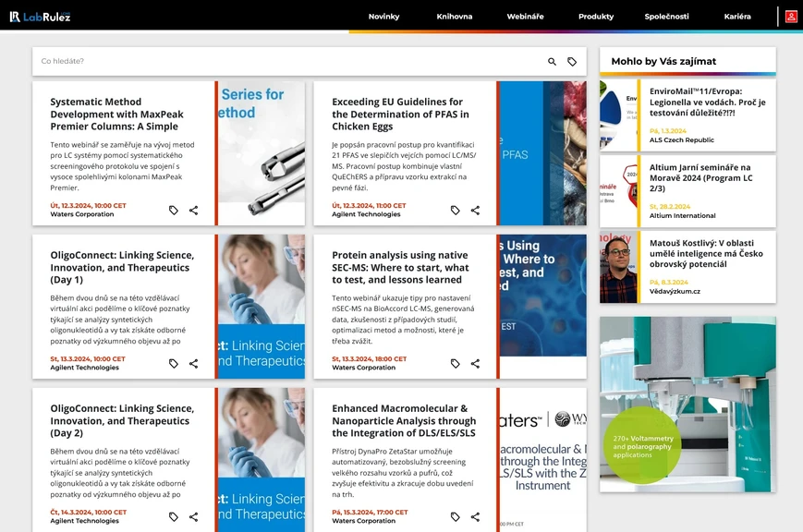Open the Kariéra menu

(x=737, y=17)
